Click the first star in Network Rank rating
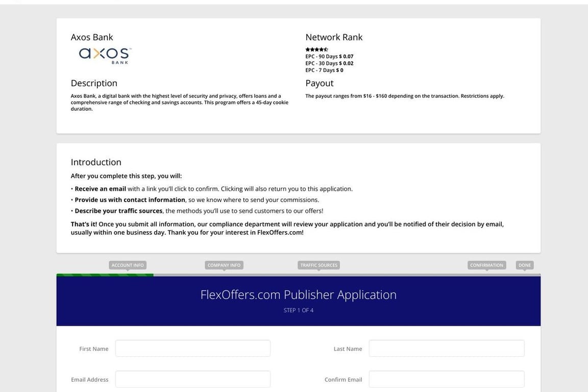 [x=308, y=49]
